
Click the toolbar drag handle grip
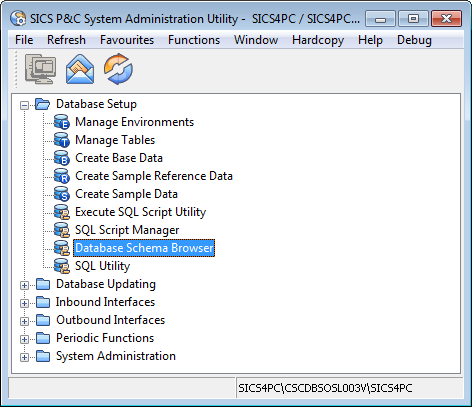coord(16,69)
